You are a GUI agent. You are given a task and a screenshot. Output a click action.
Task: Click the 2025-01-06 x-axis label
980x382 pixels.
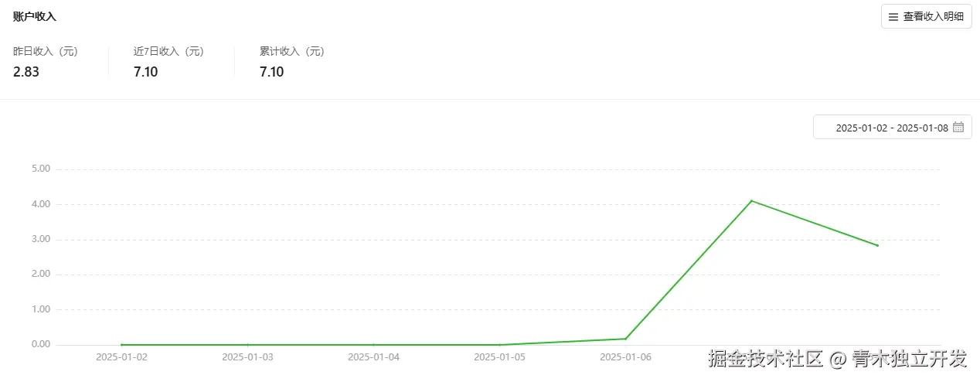tap(625, 357)
